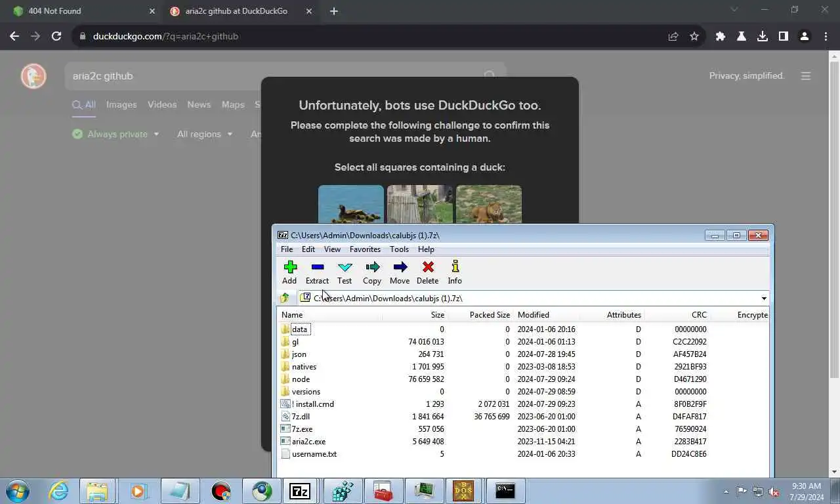Open the News search tab

(199, 104)
